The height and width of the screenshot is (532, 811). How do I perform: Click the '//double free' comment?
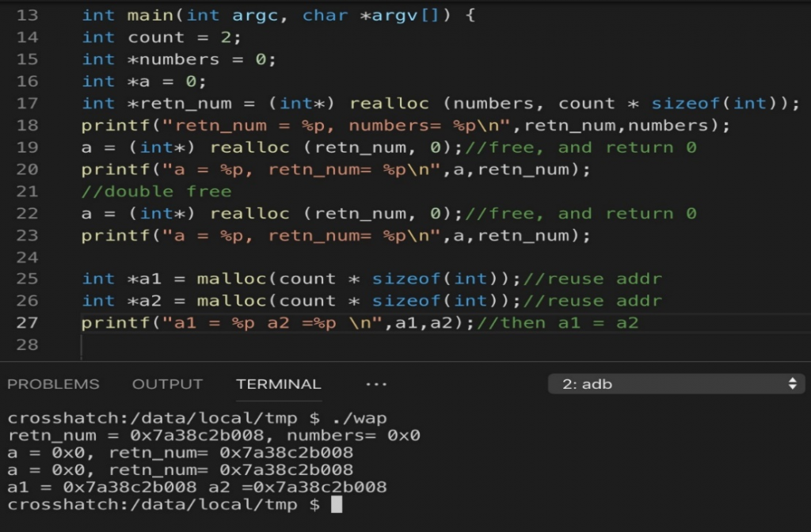coord(156,192)
